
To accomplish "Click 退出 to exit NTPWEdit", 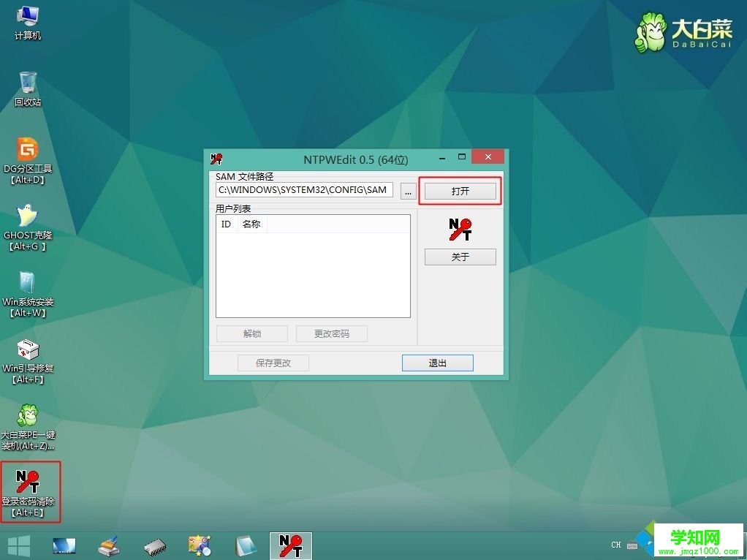I will [437, 363].
